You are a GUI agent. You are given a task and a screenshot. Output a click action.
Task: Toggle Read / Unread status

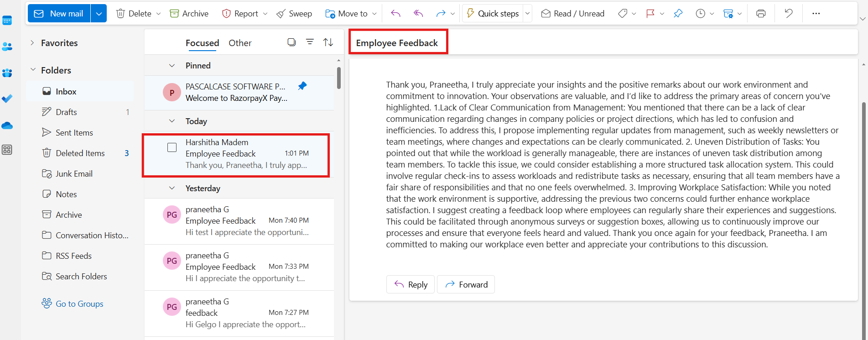[572, 14]
